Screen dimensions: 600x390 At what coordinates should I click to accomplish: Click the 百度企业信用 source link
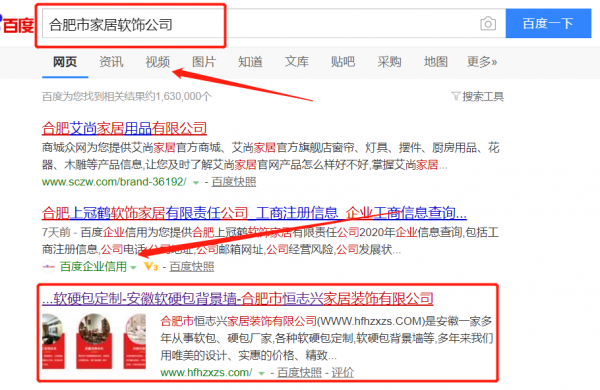[93, 266]
